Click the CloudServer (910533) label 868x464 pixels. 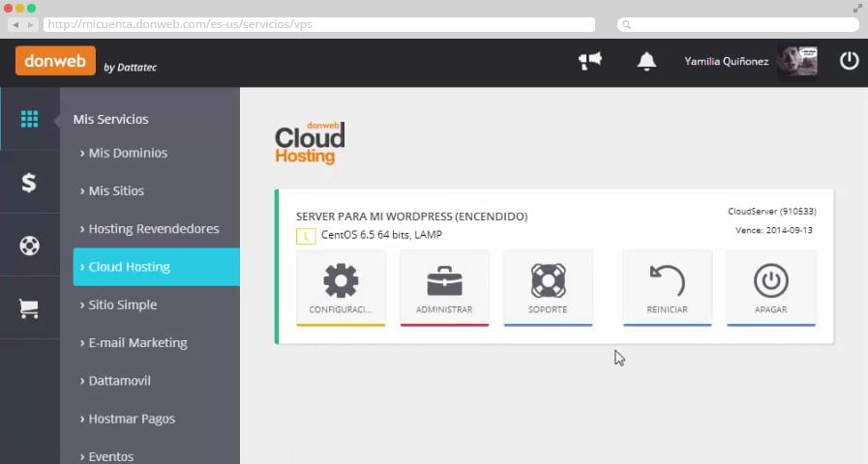pos(771,212)
